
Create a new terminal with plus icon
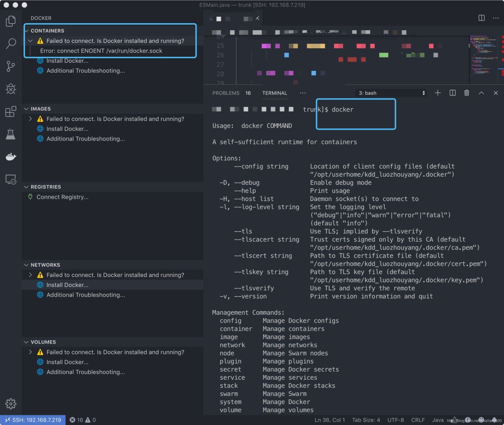point(438,93)
